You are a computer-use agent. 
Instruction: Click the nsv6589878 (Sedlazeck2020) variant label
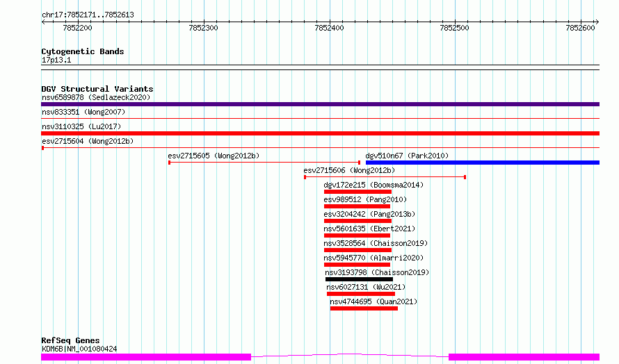coord(96,97)
